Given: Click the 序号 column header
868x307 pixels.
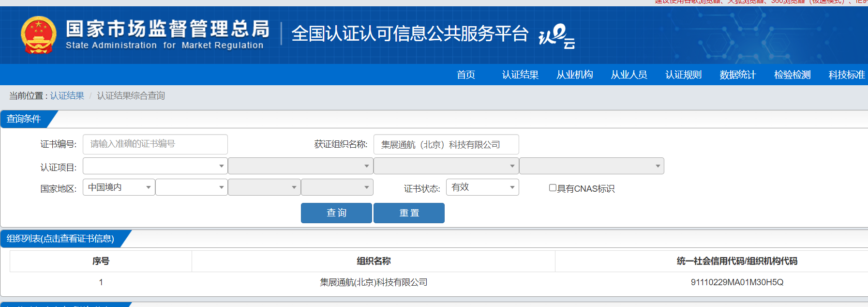Looking at the screenshot, I should point(101,261).
